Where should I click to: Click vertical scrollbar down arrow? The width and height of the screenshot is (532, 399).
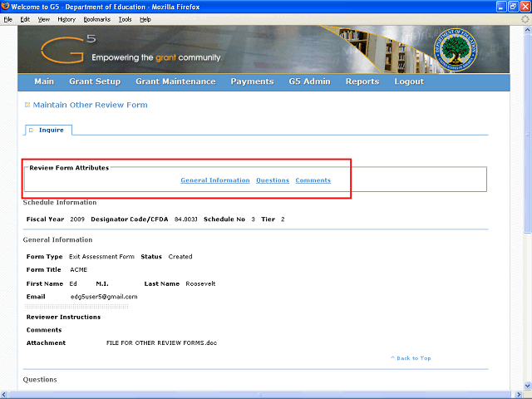pyautogui.click(x=528, y=386)
